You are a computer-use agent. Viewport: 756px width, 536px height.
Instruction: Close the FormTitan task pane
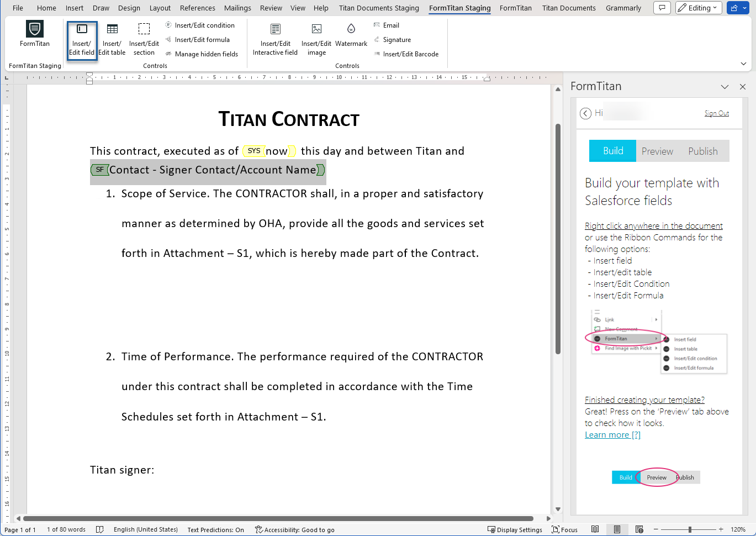(x=743, y=87)
